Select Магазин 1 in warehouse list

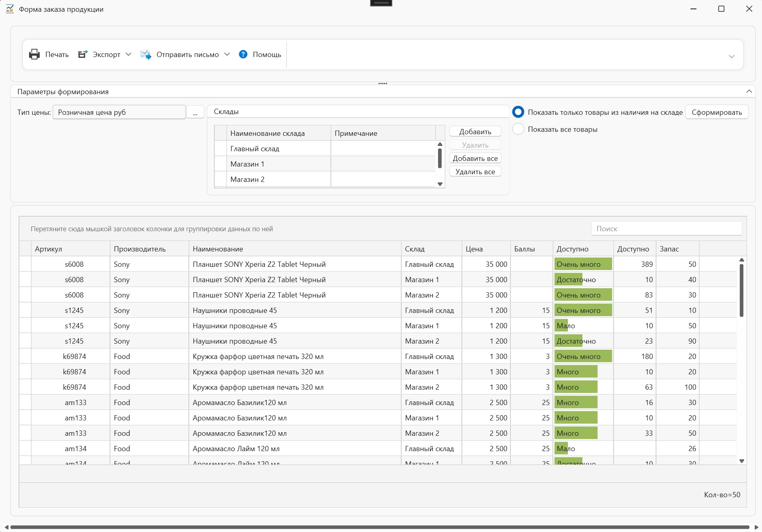pos(325,164)
